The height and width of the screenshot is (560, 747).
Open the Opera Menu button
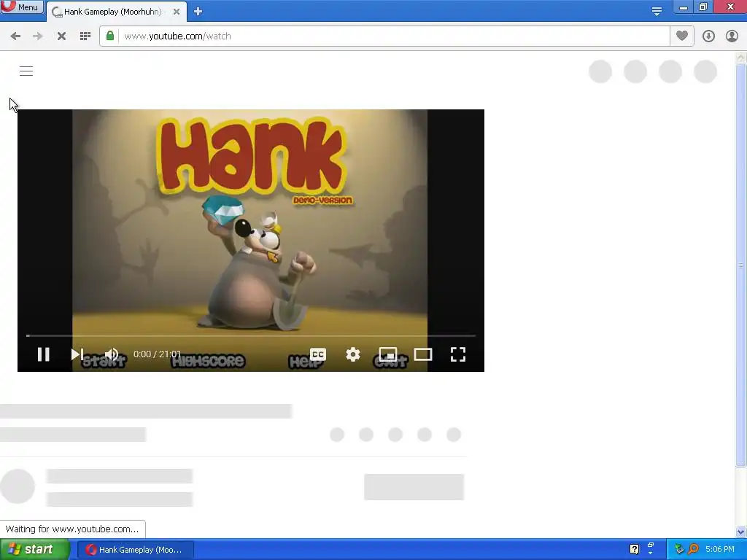22,7
